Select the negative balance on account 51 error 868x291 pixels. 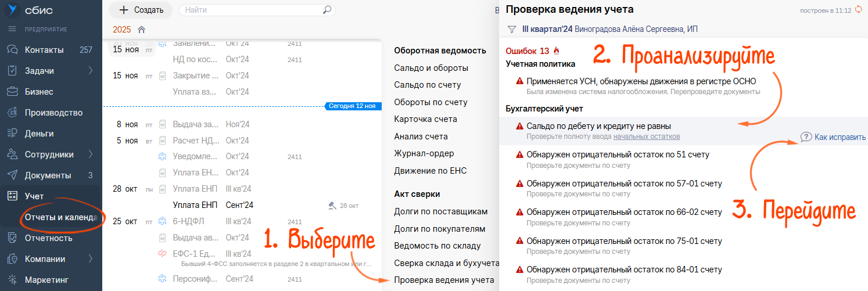coord(618,155)
